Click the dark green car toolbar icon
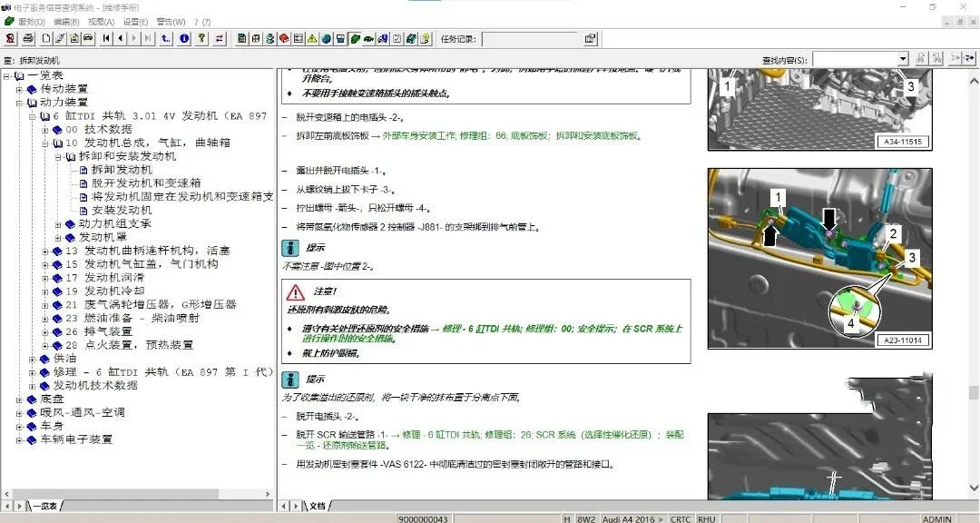 [x=368, y=39]
